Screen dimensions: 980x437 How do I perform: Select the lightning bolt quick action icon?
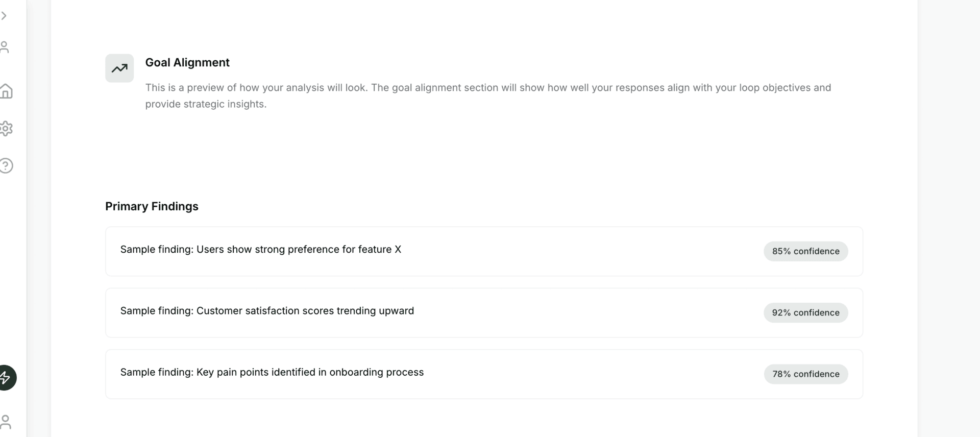[x=6, y=378]
